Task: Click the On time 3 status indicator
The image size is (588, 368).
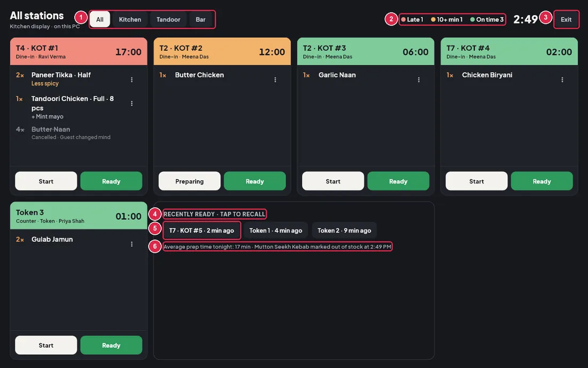Action: click(487, 19)
